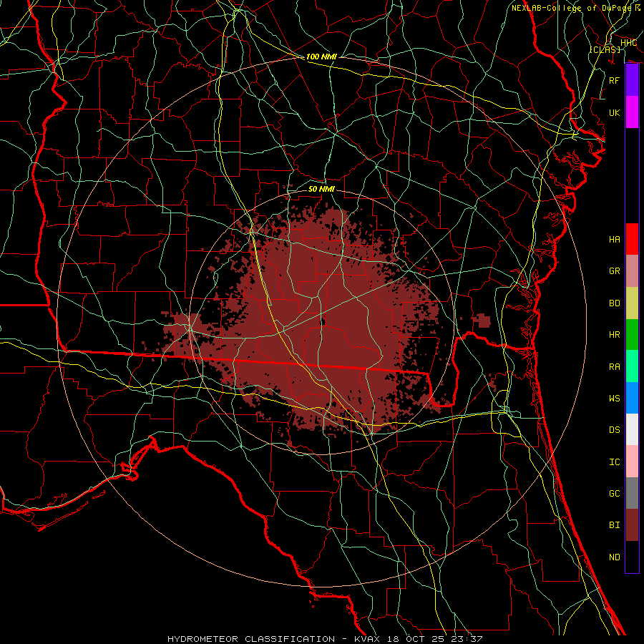Click the 'HYDROMETEOR CLASSIFICATION - KVAX' title caption
This screenshot has width=644, height=644.
273,639
